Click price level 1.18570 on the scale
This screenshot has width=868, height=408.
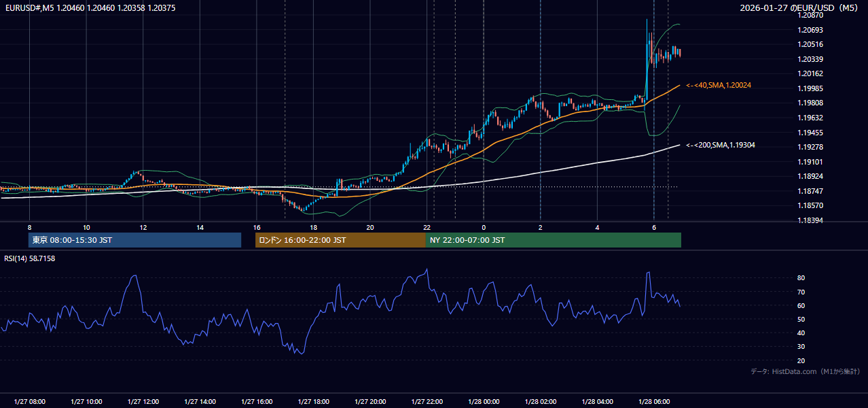[811, 205]
